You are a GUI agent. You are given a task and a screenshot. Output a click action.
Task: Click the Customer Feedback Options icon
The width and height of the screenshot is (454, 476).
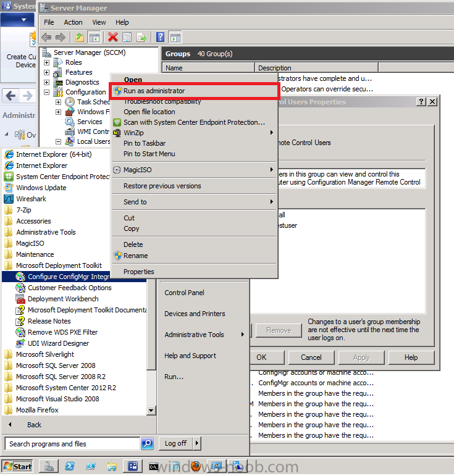(20, 288)
